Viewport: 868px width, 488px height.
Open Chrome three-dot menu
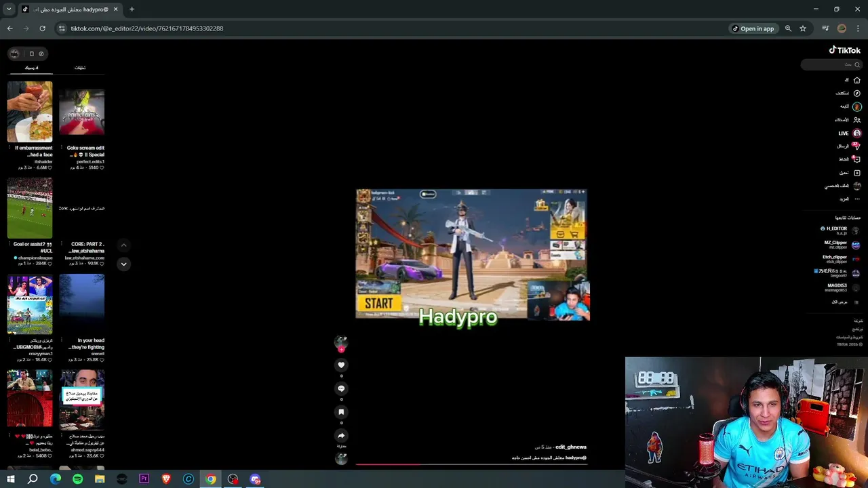(x=858, y=28)
